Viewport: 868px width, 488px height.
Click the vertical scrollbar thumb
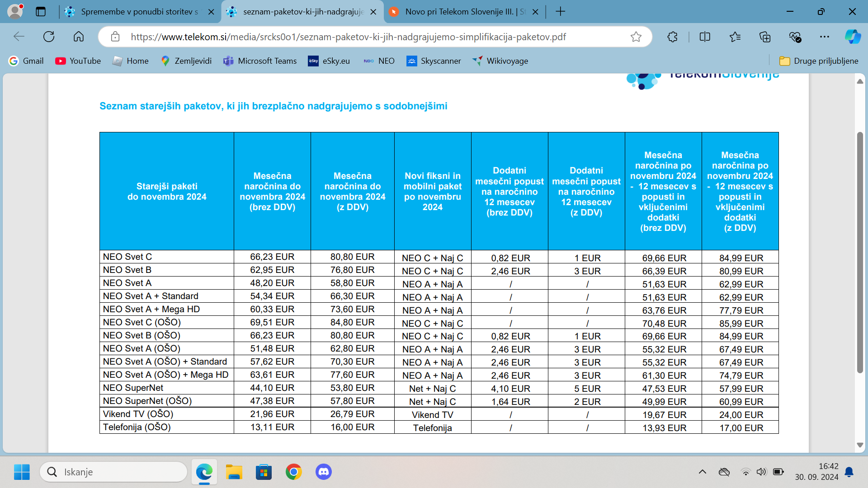click(x=860, y=252)
